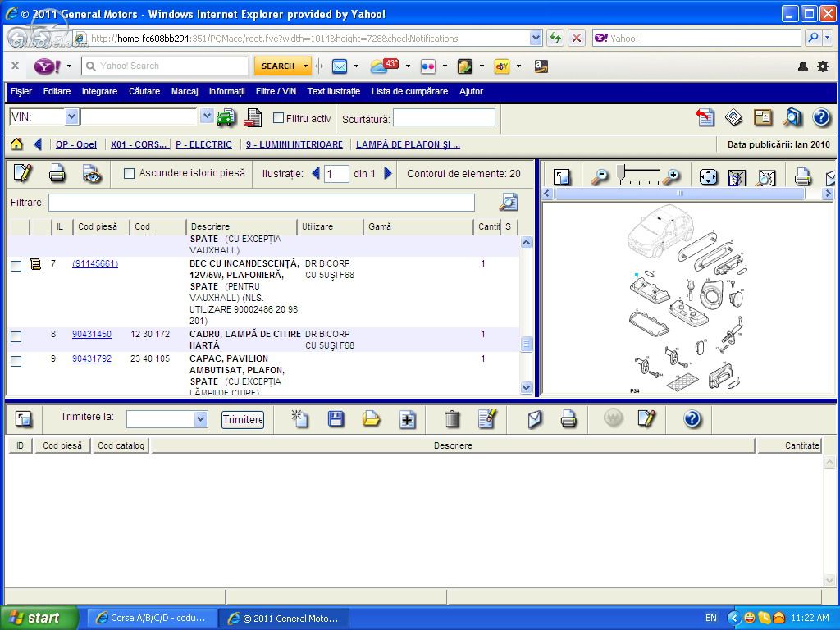Enable Ascundere istoric piesă checkbox
840x630 pixels.
129,174
